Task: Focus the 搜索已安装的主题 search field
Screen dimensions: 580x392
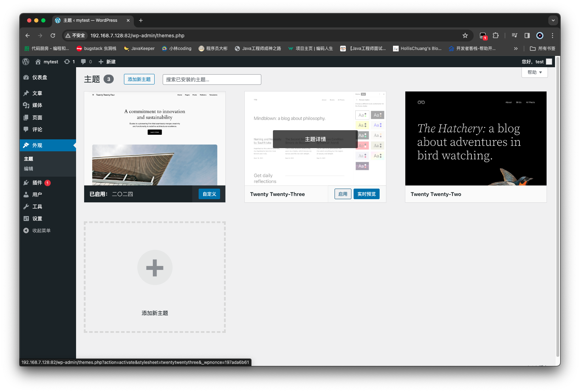Action: (x=212, y=80)
